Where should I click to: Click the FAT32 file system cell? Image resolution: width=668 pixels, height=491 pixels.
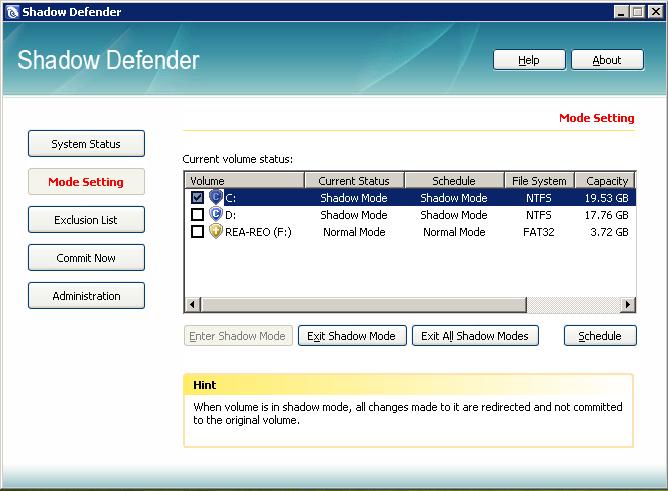click(x=538, y=232)
